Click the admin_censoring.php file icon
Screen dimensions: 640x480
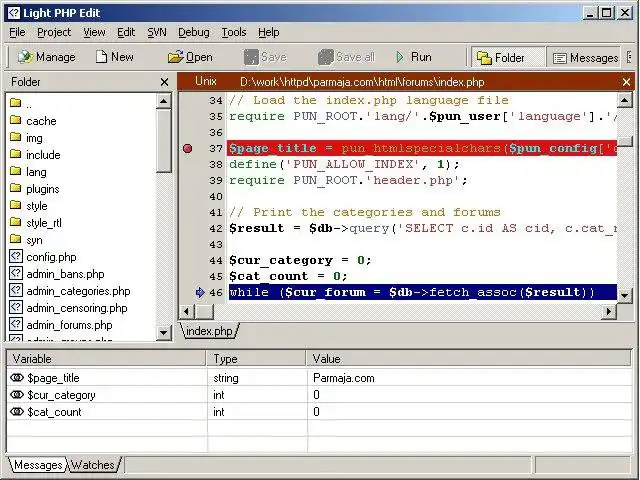tap(16, 307)
